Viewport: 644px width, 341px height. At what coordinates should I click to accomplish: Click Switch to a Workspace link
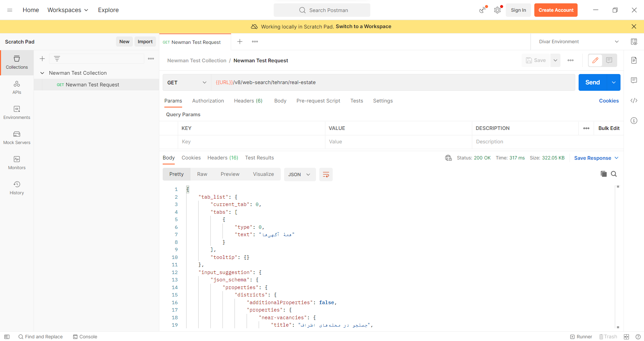pyautogui.click(x=363, y=26)
